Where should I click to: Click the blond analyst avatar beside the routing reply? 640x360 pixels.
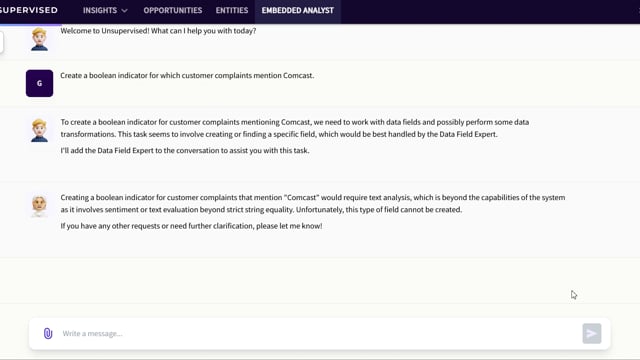(x=39, y=130)
